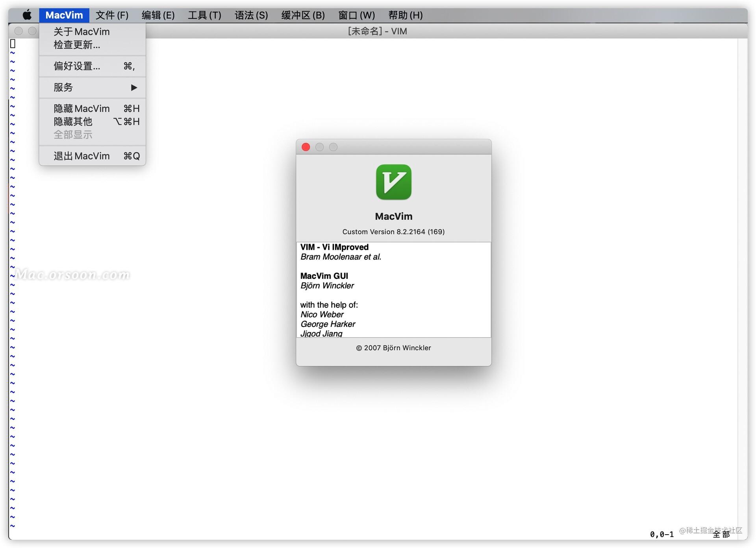Open the 缓冲区 (B) menu

click(x=303, y=15)
